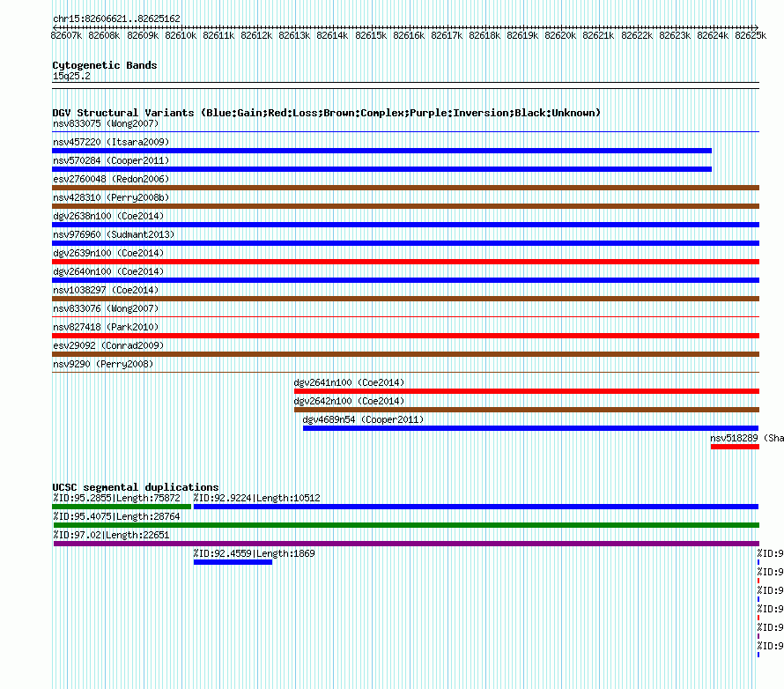Select the green bar under %ID:95.2855|Length:75872
The image size is (784, 689).
click(x=122, y=507)
